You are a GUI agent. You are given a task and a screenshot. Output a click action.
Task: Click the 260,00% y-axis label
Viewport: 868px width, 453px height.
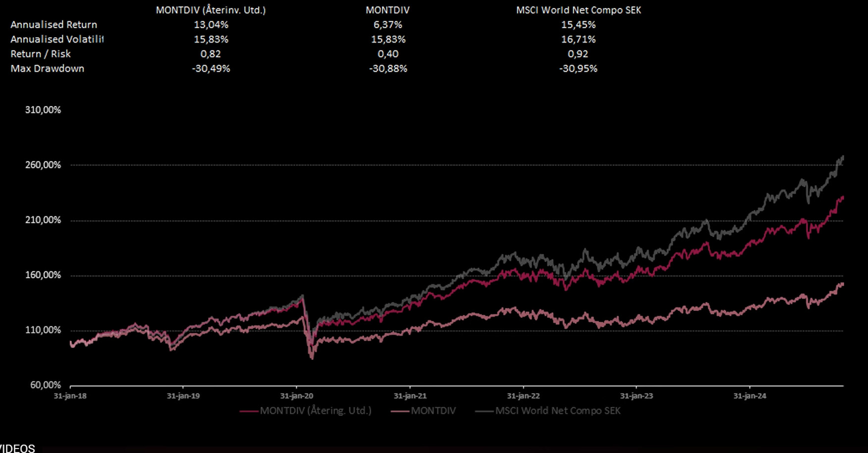click(x=43, y=165)
